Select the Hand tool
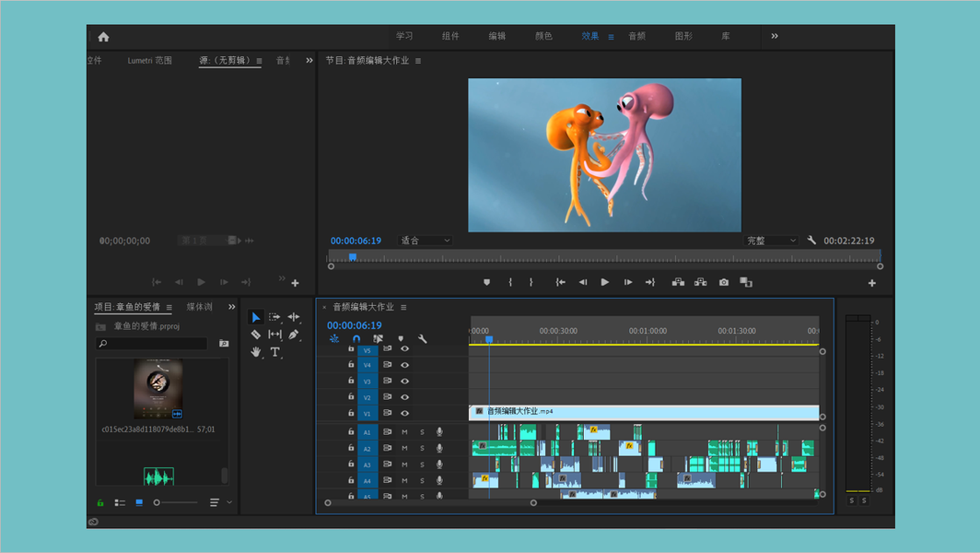Image resolution: width=980 pixels, height=553 pixels. click(x=256, y=352)
